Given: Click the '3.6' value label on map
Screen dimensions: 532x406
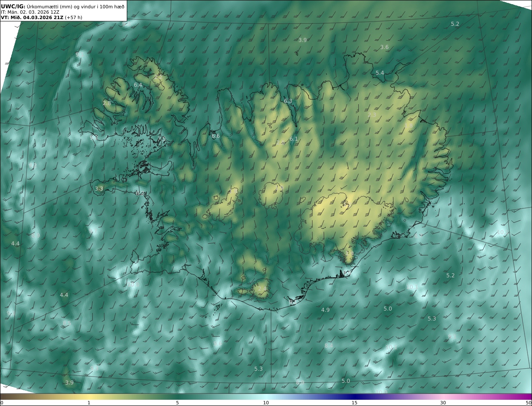Looking at the screenshot, I should coord(384,47).
